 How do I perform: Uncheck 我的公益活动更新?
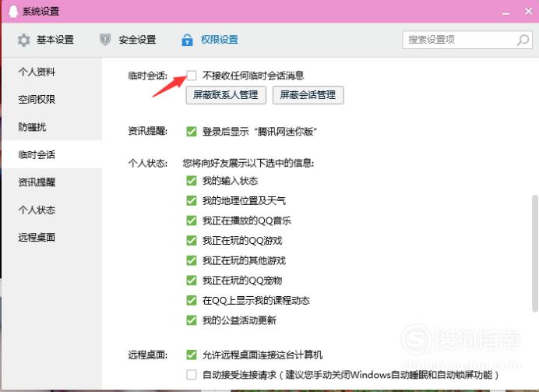(x=192, y=320)
